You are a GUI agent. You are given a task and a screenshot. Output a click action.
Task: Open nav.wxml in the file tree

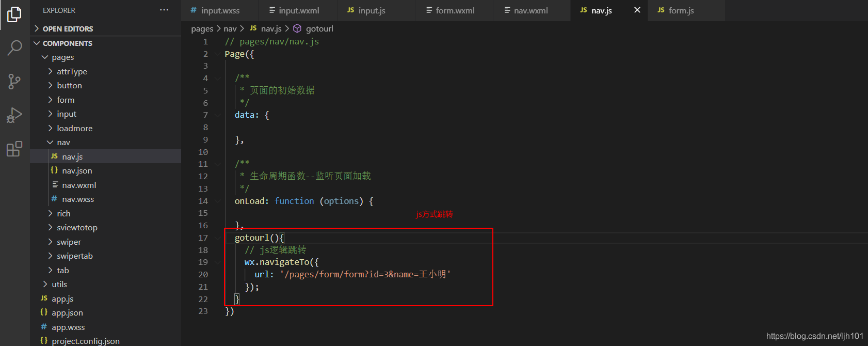tap(105, 185)
